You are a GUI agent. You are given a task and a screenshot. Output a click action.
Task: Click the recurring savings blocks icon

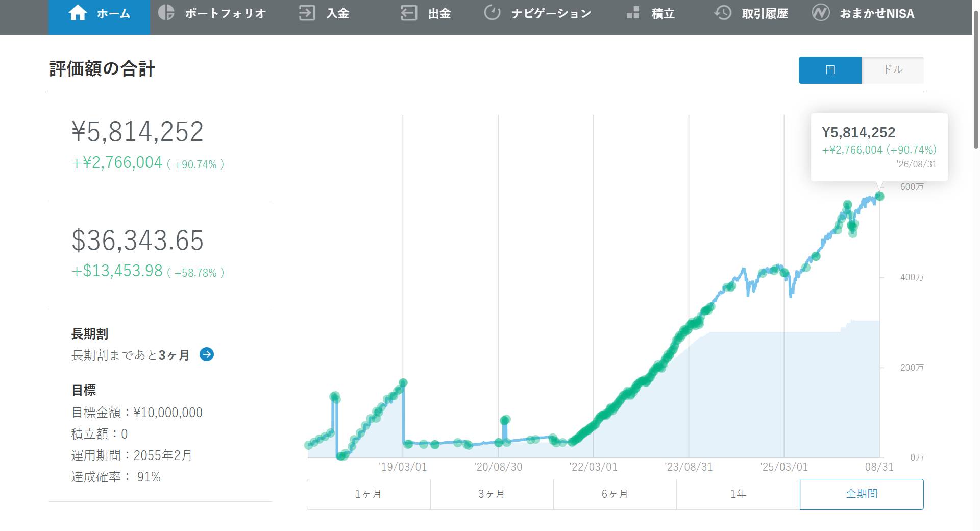[x=633, y=13]
